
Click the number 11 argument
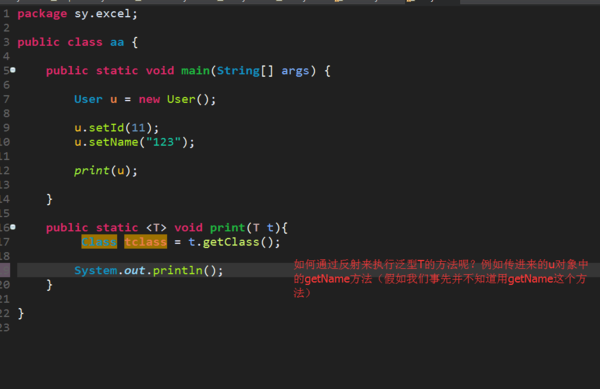[x=139, y=128]
